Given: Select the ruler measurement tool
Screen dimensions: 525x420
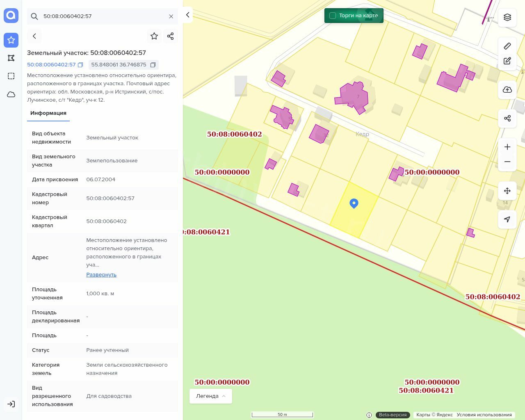Looking at the screenshot, I should 507,46.
